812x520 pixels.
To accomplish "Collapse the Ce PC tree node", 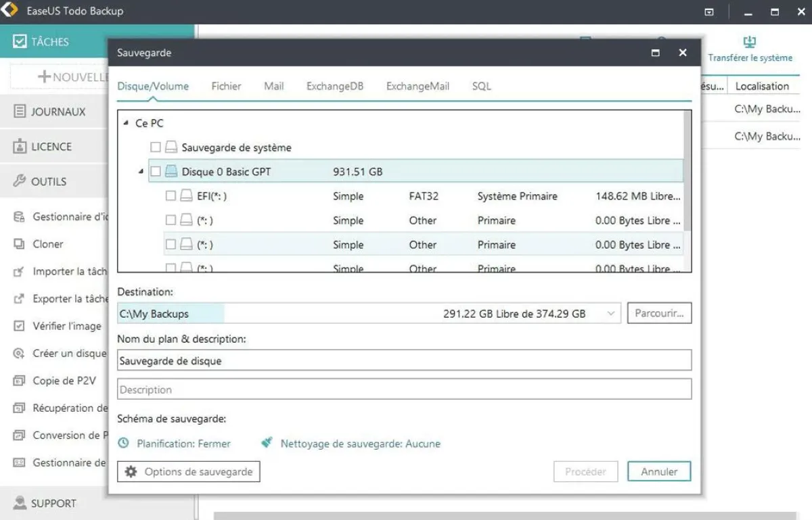I will coord(126,124).
